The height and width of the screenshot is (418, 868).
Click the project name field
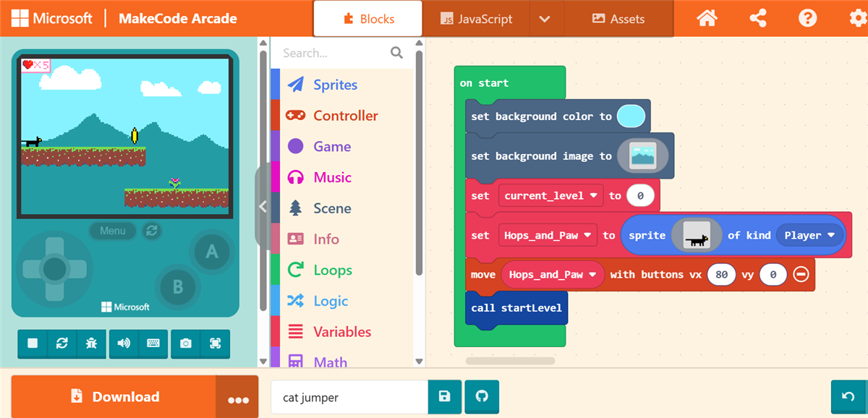[x=349, y=397]
